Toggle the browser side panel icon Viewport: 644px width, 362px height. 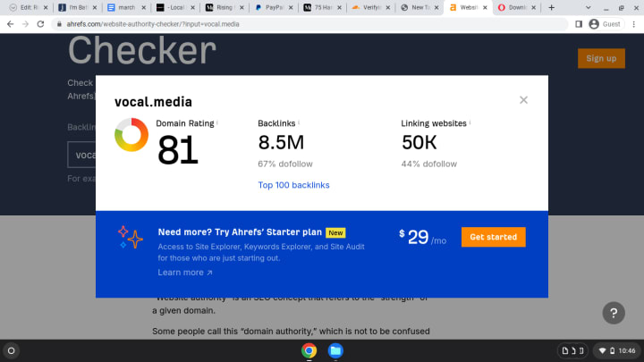579,24
